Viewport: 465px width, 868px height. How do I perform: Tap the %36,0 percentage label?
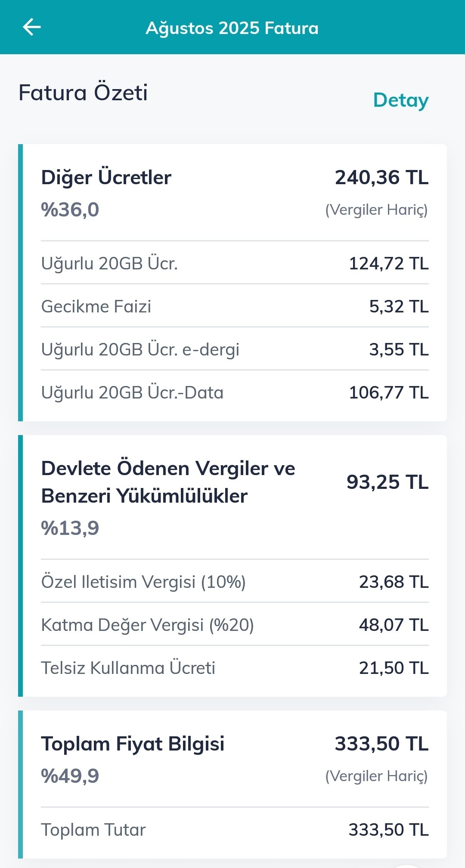pos(70,210)
